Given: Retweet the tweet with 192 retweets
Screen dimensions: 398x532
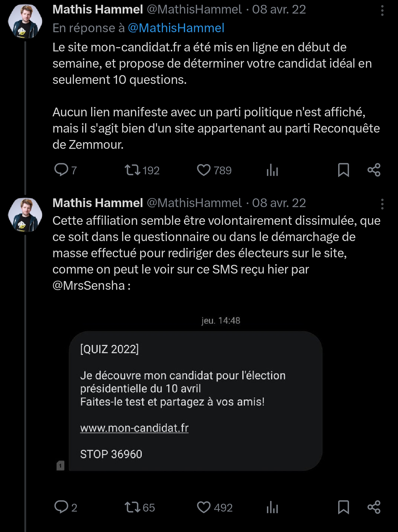Looking at the screenshot, I should pos(133,170).
